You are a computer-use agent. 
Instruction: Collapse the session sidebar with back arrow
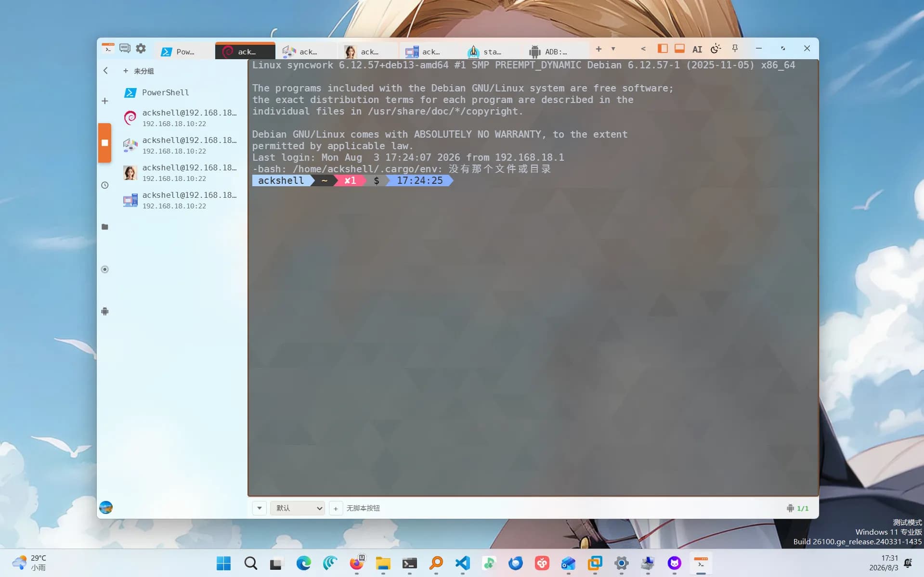click(105, 71)
